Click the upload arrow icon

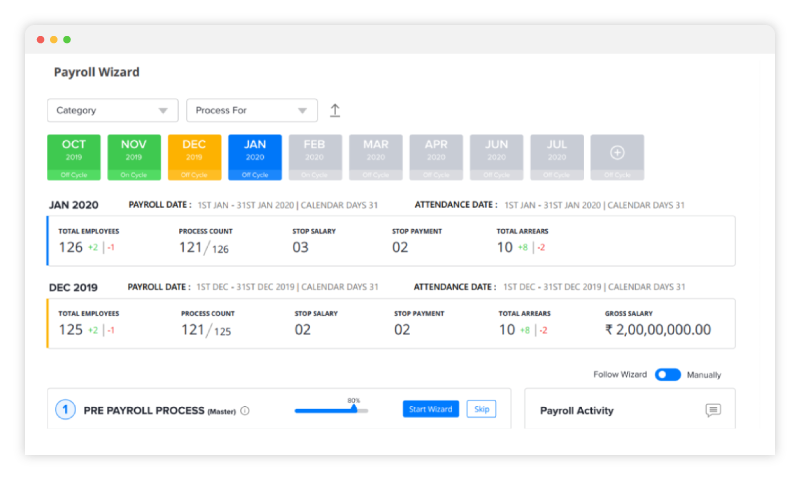pyautogui.click(x=335, y=111)
